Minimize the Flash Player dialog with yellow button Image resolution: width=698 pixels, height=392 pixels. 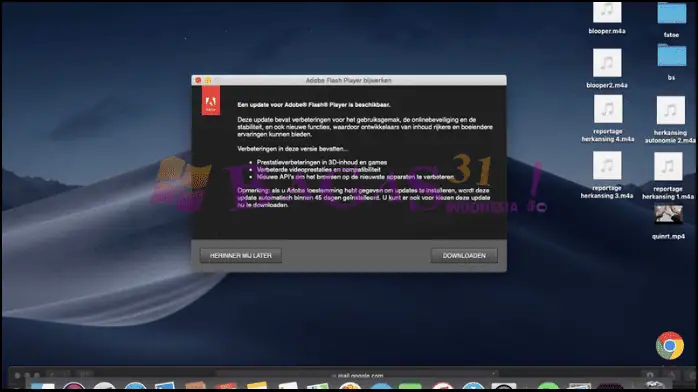tap(208, 81)
